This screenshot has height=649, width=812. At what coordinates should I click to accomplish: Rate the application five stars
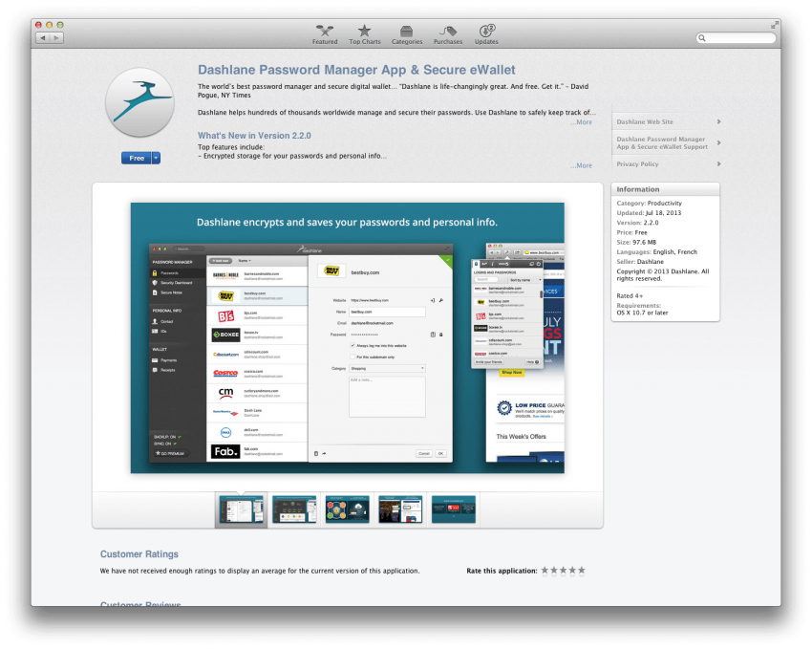(x=582, y=571)
